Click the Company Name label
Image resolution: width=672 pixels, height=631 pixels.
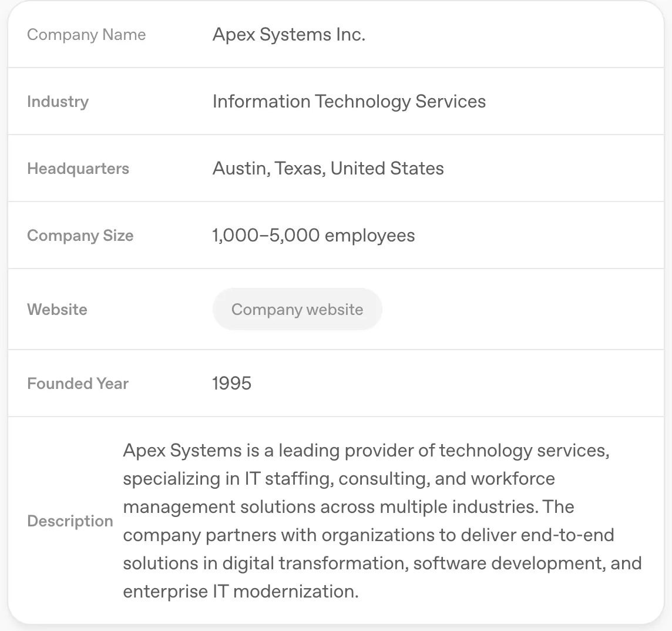[86, 35]
